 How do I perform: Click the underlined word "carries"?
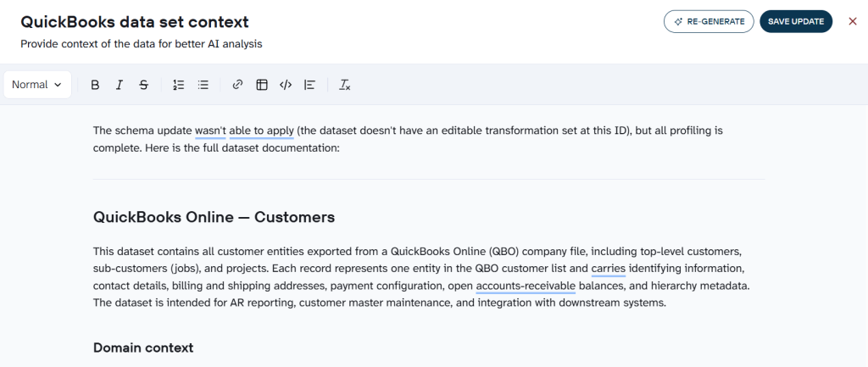click(x=609, y=269)
